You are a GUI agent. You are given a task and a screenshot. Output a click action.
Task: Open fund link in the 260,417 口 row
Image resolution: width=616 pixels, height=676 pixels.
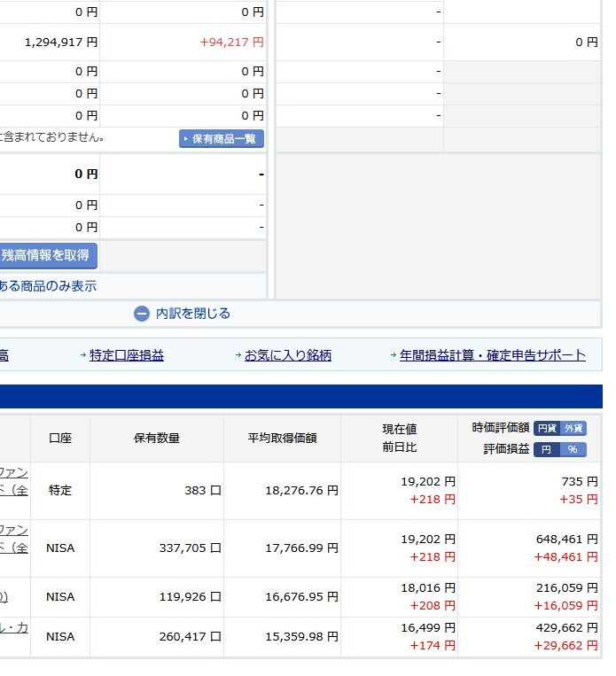pyautogui.click(x=14, y=627)
